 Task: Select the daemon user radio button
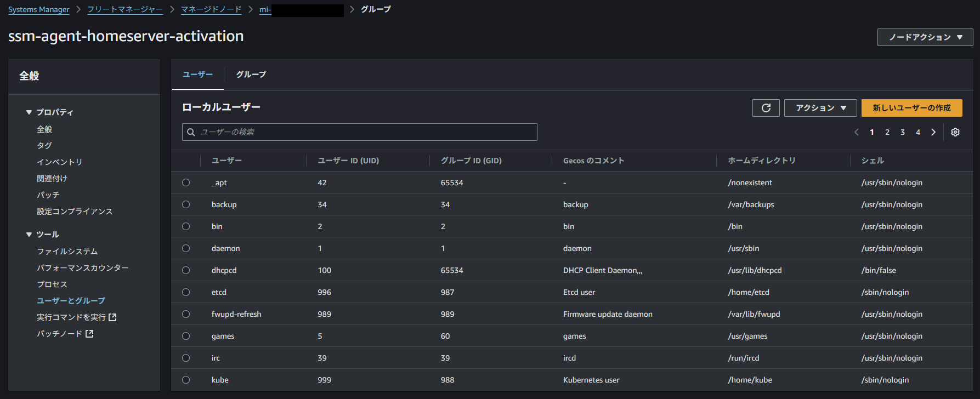point(186,248)
